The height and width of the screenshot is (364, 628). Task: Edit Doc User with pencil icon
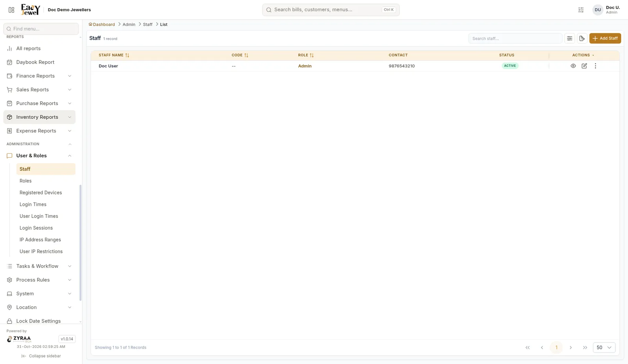click(x=584, y=66)
